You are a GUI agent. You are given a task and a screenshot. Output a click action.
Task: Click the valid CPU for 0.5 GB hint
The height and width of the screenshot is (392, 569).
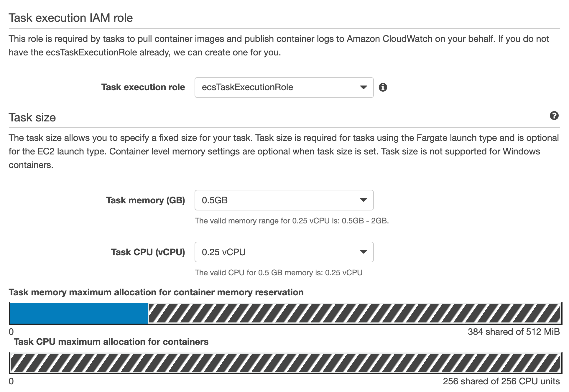point(278,273)
